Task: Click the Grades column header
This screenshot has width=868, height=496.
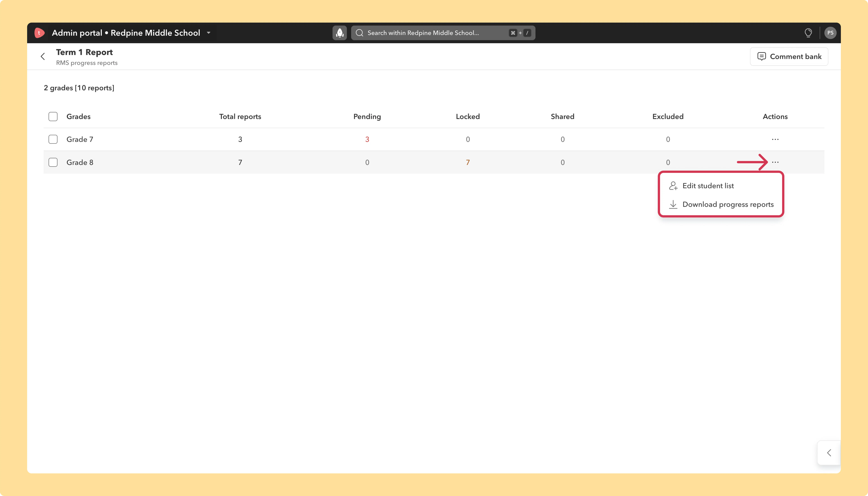Action: tap(78, 117)
